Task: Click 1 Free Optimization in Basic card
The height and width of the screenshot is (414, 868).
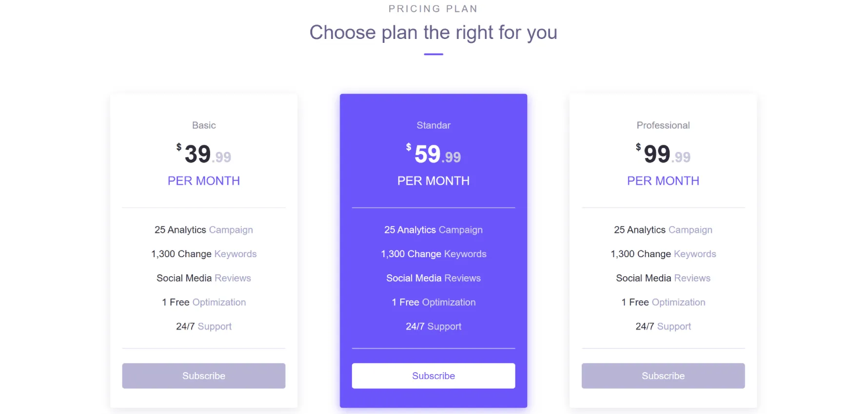Action: pyautogui.click(x=204, y=302)
